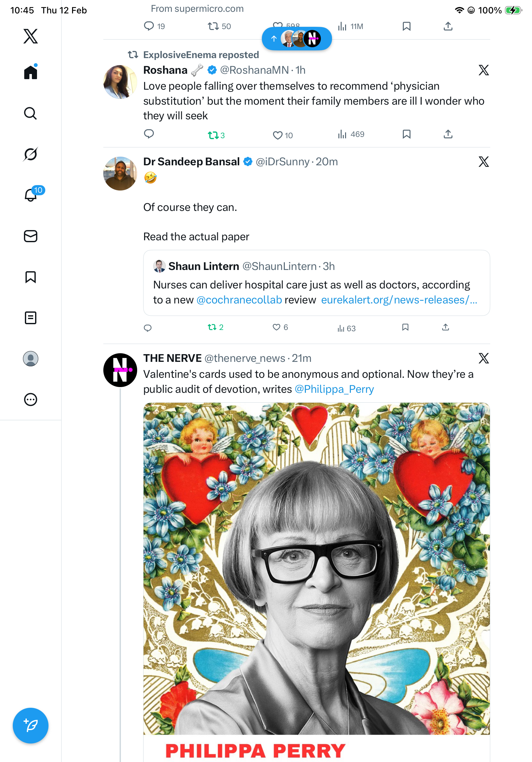Bookmark Roshana's physician substitution post
532x762 pixels.
tap(406, 134)
